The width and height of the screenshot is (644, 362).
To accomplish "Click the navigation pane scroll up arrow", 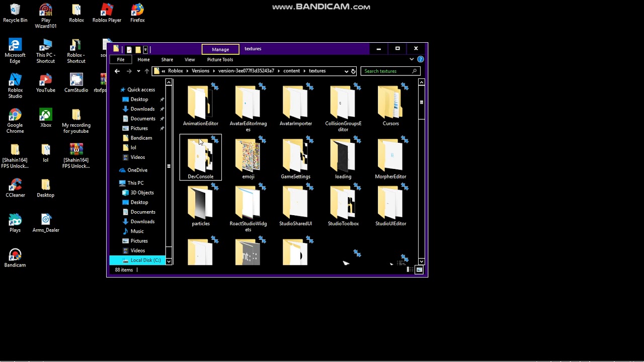I will pos(169,82).
